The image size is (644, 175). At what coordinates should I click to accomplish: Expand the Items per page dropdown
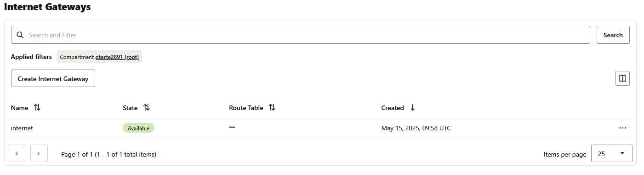(x=612, y=153)
